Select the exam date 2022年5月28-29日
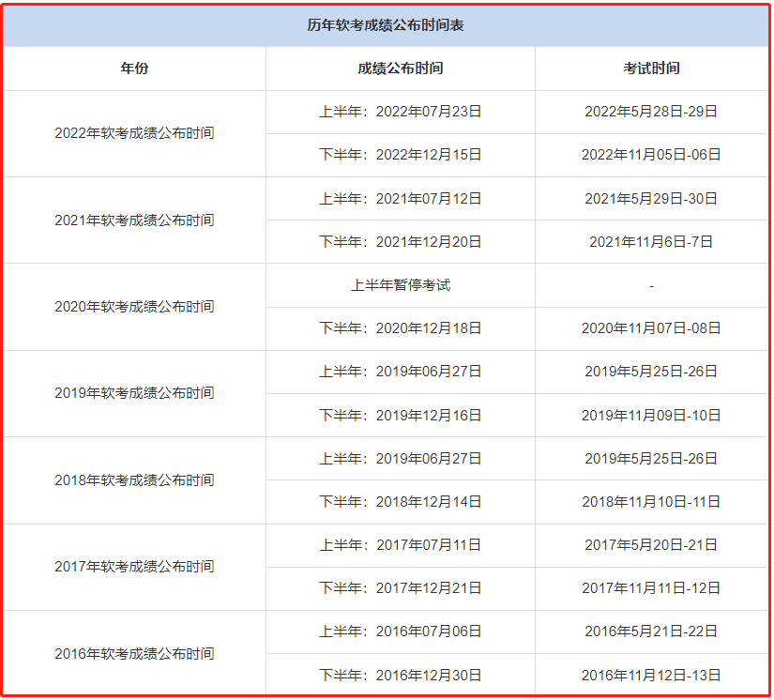The image size is (774, 700). pos(652,112)
